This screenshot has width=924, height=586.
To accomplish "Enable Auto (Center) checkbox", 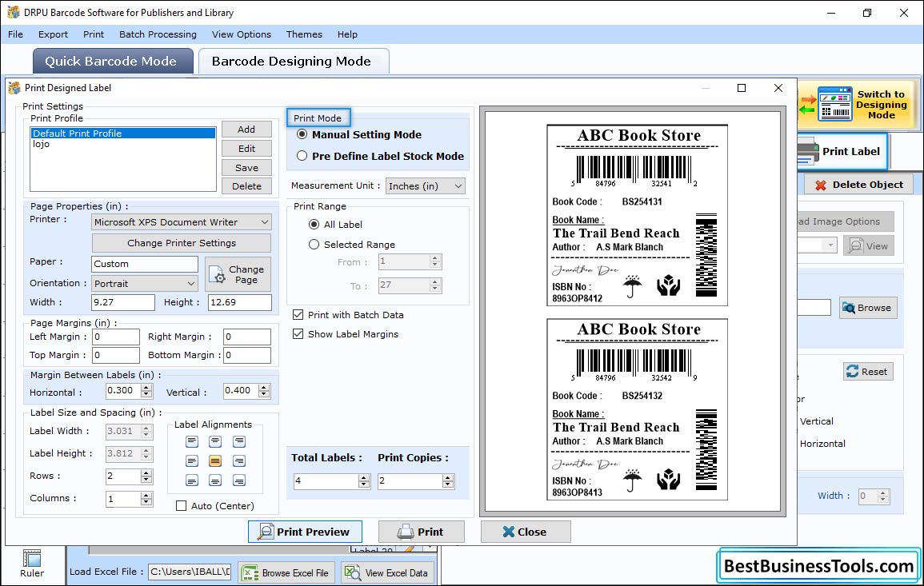I will pyautogui.click(x=182, y=506).
